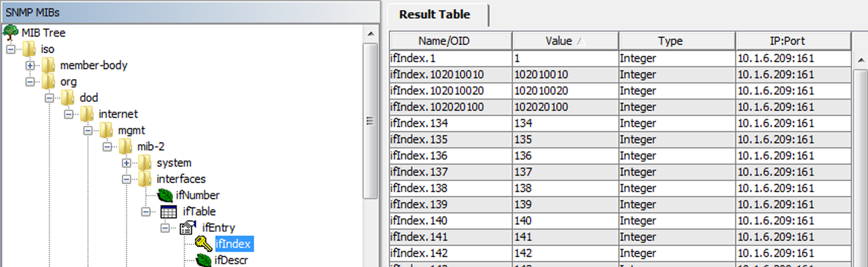This screenshot has width=868, height=267.
Task: Collapse the internet node
Action: pyautogui.click(x=68, y=114)
